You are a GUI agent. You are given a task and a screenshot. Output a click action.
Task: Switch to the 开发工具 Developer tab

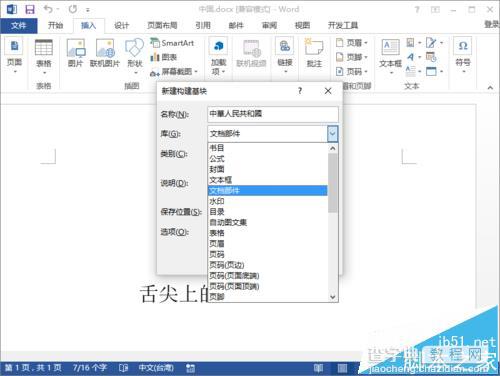pyautogui.click(x=343, y=26)
